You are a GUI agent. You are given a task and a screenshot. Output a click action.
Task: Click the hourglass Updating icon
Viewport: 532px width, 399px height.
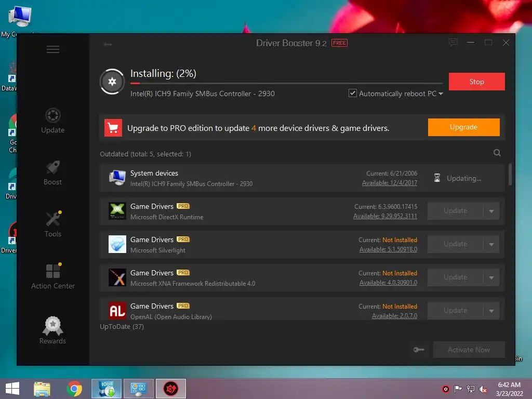tap(437, 178)
